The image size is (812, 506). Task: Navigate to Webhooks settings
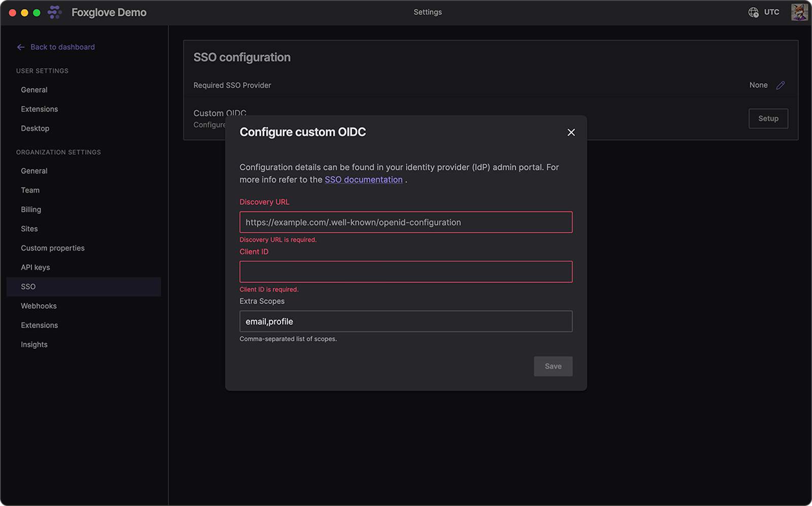[39, 306]
